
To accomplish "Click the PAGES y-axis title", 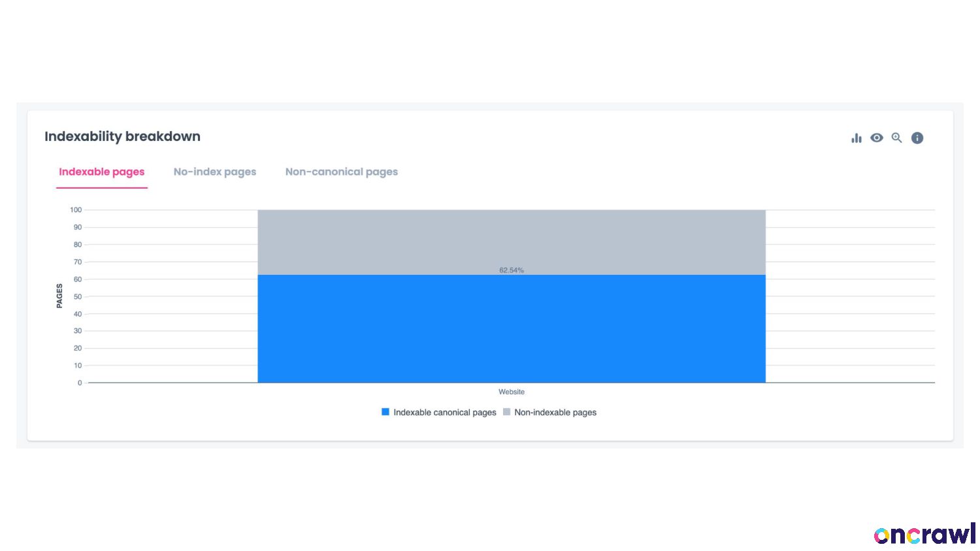I will pyautogui.click(x=59, y=296).
